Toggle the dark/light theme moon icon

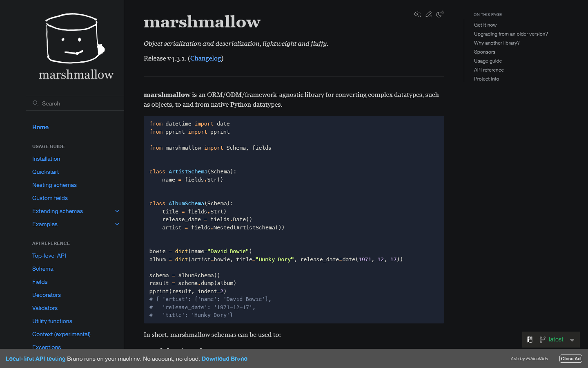(x=440, y=14)
